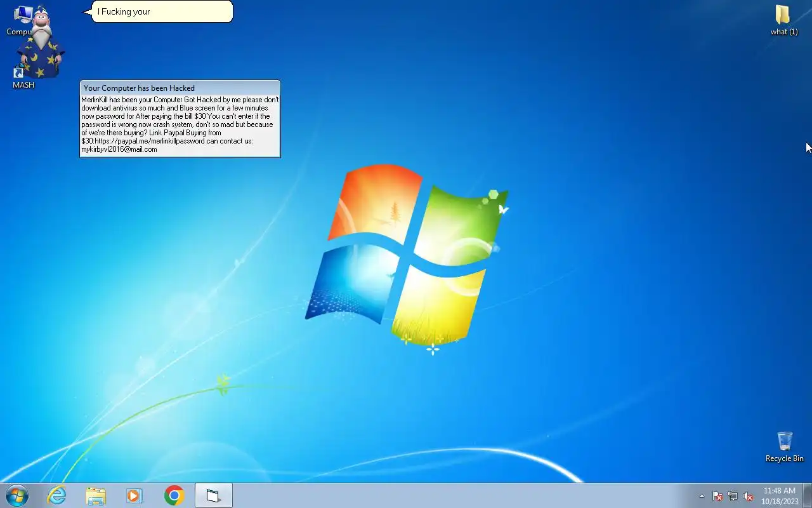
Task: Select the MASH shortcut icon
Action: (23, 77)
